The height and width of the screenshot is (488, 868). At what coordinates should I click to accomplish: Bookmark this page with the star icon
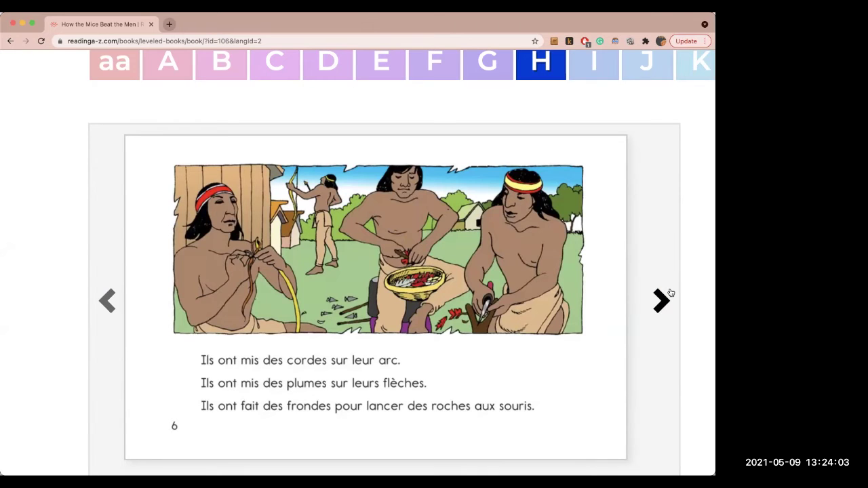click(x=535, y=41)
